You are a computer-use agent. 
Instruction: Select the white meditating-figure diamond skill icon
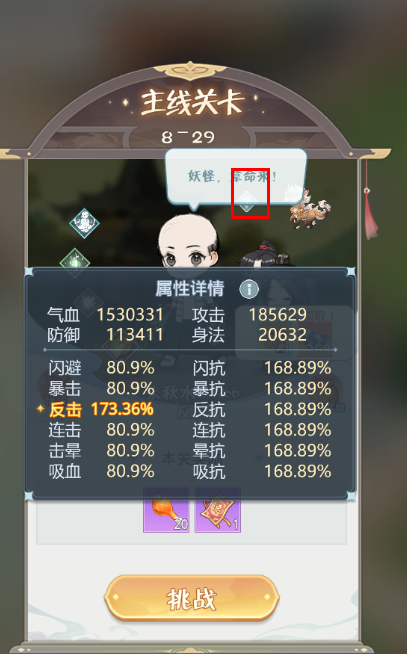(84, 223)
